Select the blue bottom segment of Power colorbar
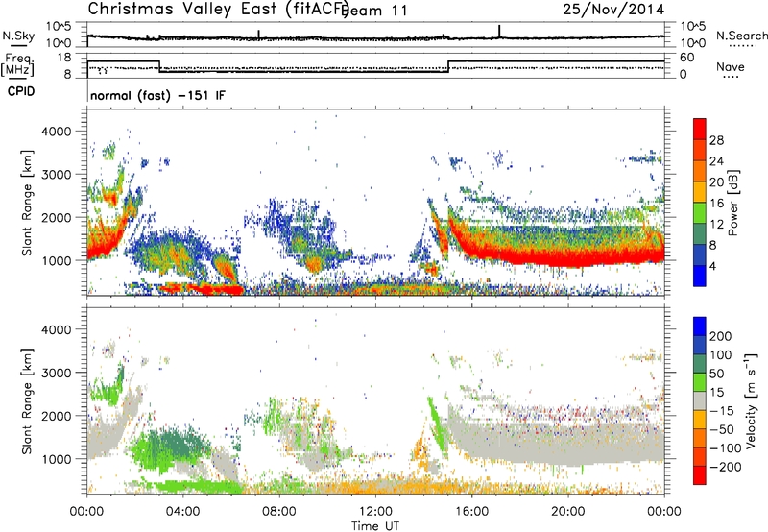Image resolution: width=768 pixels, height=532 pixels. (700, 277)
